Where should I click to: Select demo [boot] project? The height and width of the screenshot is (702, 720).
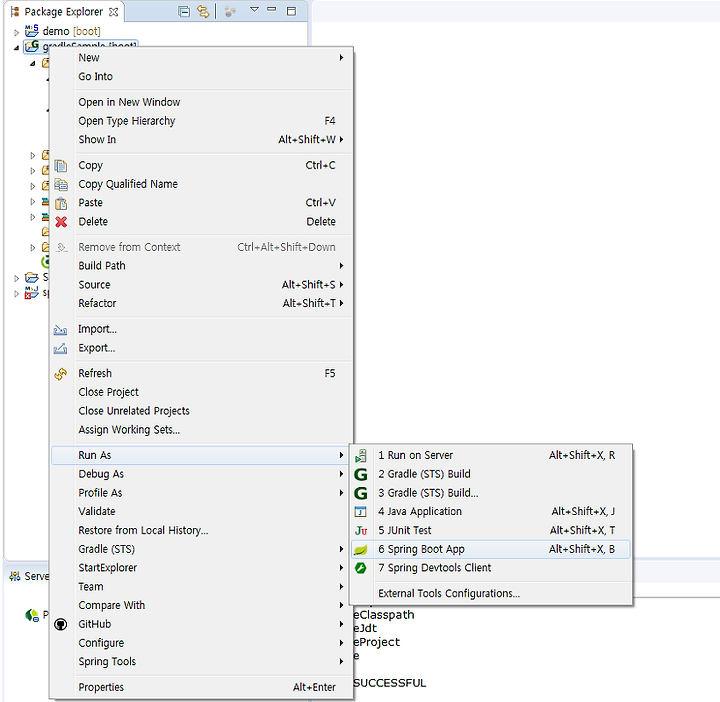click(71, 31)
